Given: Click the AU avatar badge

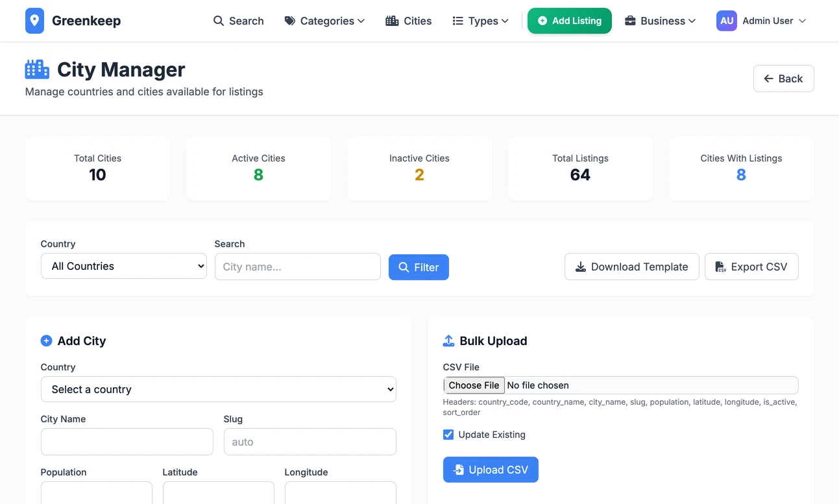Looking at the screenshot, I should coord(727,21).
